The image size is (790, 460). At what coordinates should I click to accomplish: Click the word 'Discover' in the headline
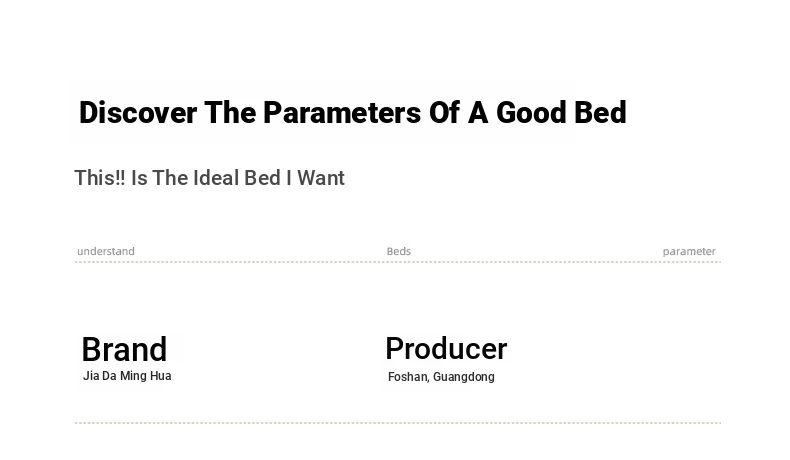click(138, 112)
